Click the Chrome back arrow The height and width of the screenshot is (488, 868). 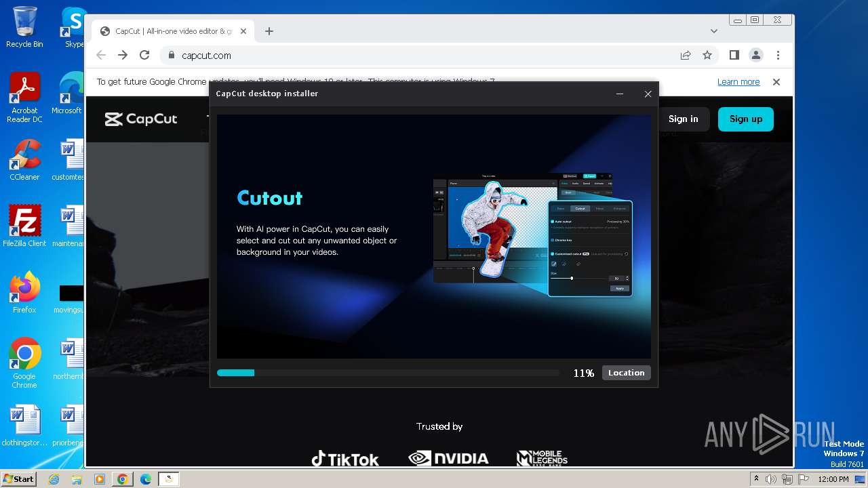(x=101, y=56)
